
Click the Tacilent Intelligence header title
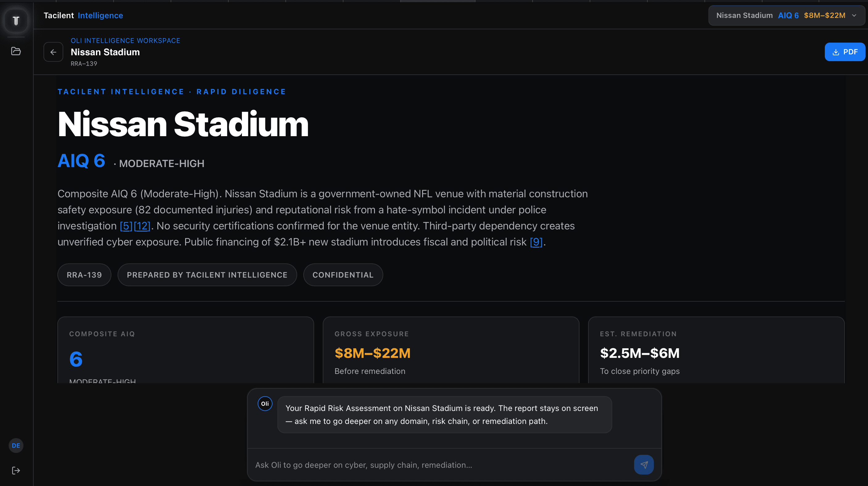point(83,15)
